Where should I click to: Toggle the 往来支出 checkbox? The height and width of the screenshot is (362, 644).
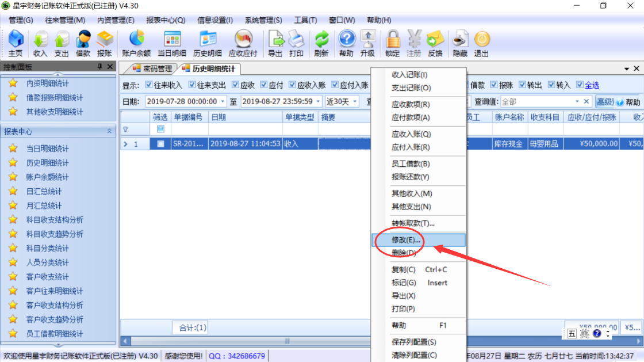click(x=192, y=85)
